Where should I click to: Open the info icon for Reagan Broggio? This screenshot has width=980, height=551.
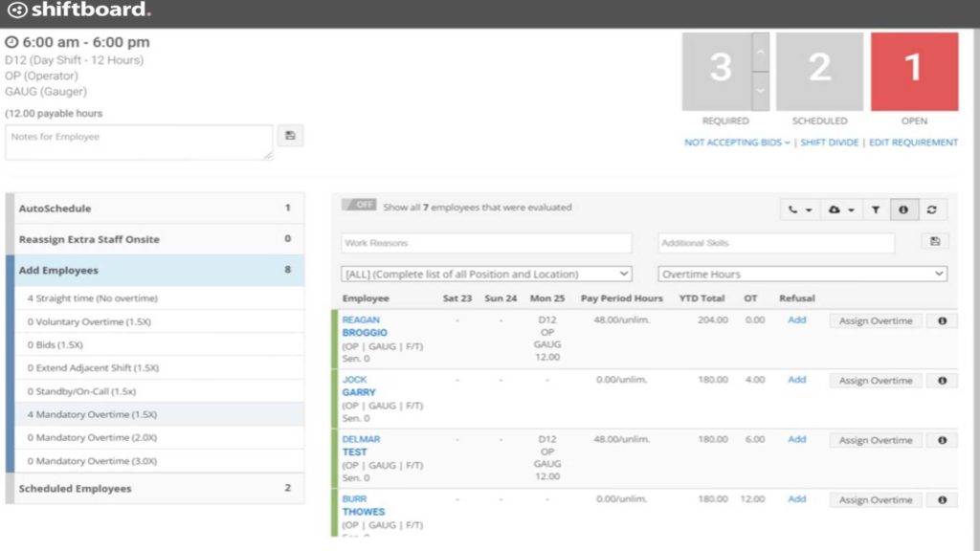[x=942, y=321]
